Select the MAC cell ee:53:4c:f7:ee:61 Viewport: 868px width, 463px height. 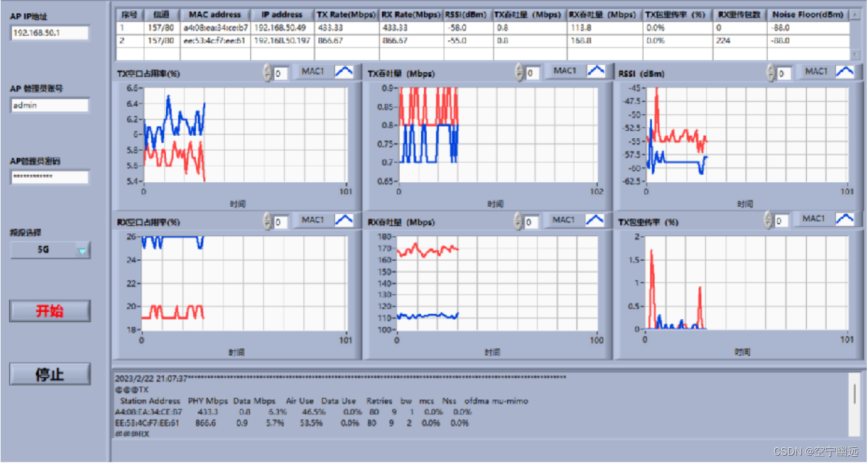coord(216,41)
